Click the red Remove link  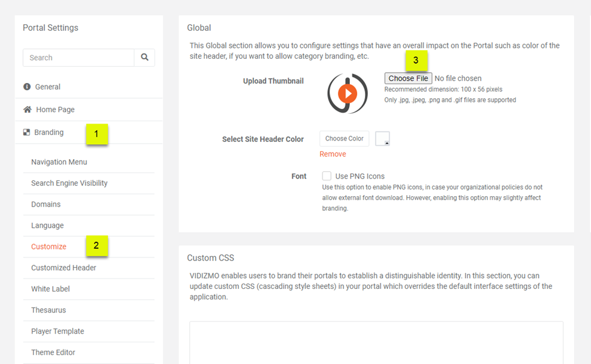point(333,154)
